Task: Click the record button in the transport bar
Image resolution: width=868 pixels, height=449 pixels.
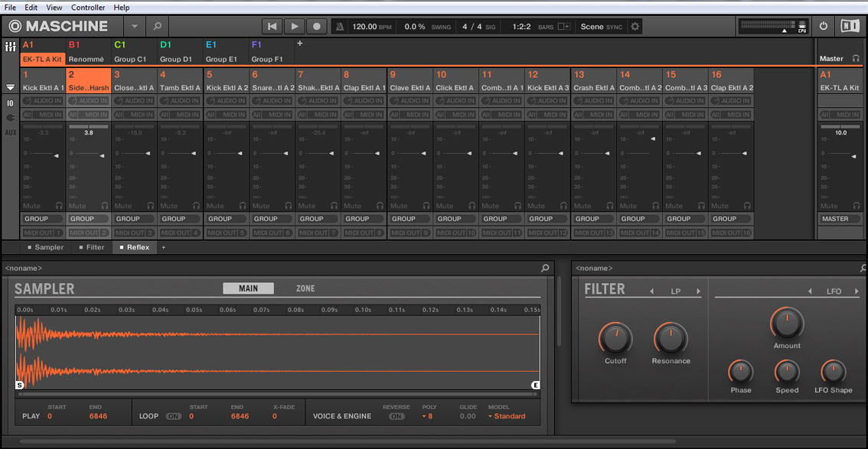Action: point(316,25)
